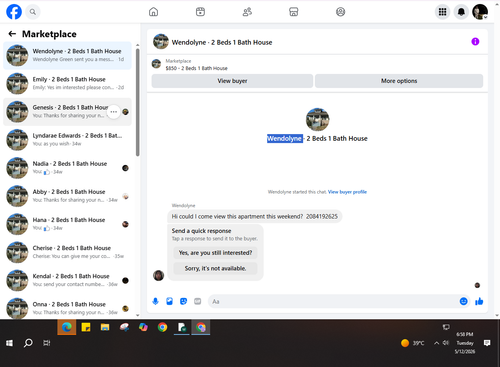Screen dimensions: 500x367
Task: Click the scroll-down arrow of conversation list
Action: [138, 315]
